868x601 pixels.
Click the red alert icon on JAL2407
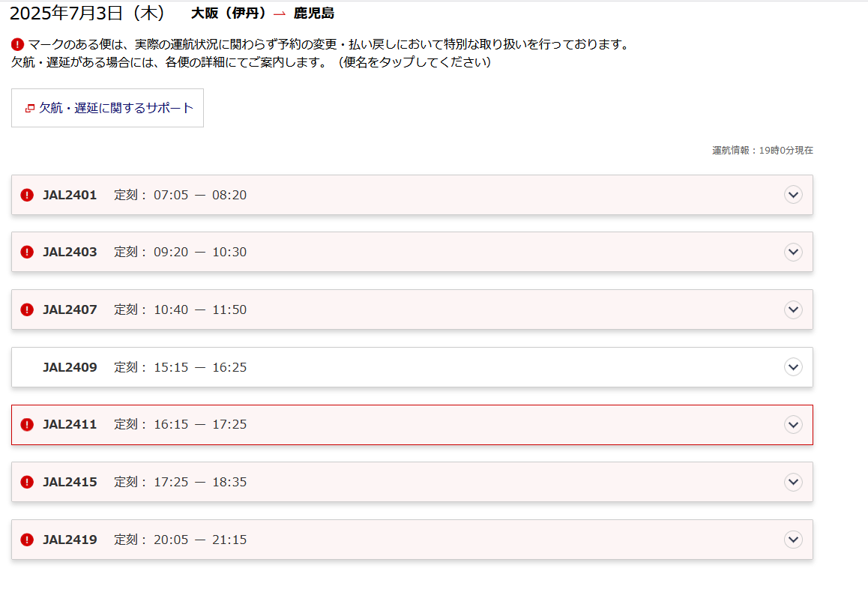pyautogui.click(x=27, y=309)
